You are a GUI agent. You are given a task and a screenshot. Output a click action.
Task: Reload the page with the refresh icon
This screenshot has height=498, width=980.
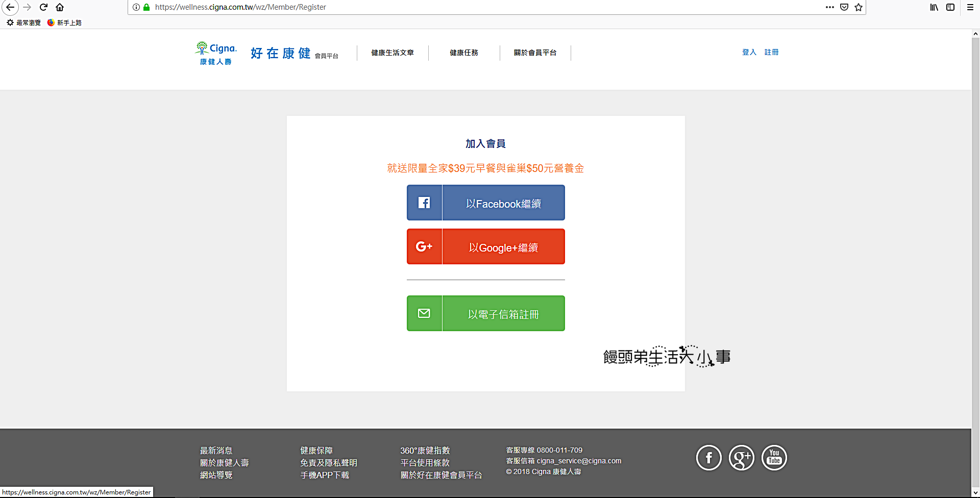coord(44,7)
